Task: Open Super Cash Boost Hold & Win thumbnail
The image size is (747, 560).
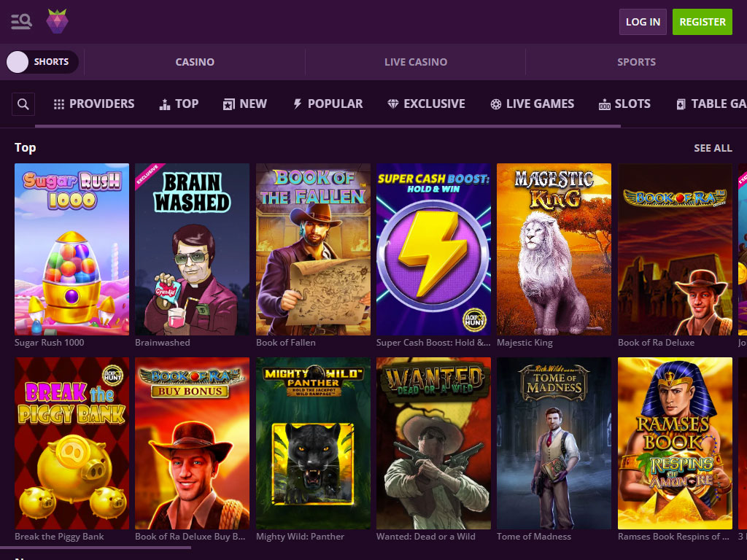Action: [433, 249]
